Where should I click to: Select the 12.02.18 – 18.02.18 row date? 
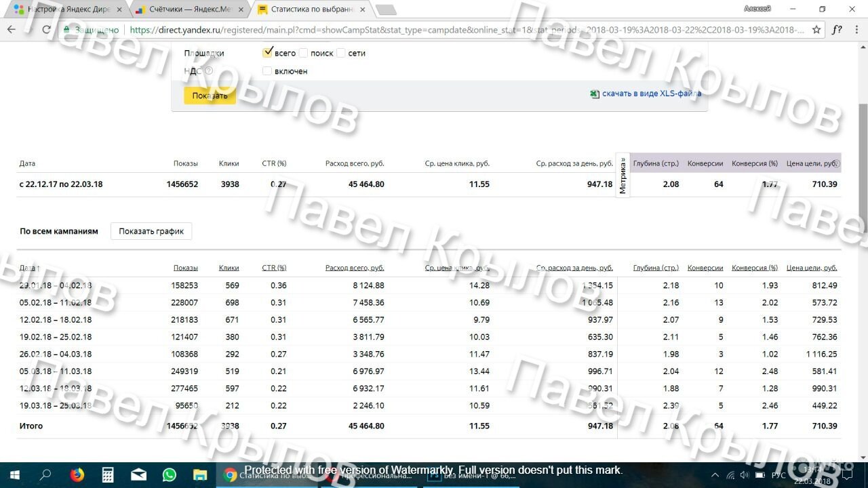pyautogui.click(x=56, y=320)
